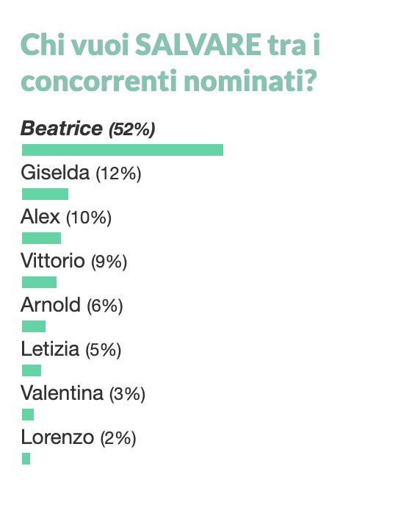Choose the Letizia (5%) label
This screenshot has width=420, height=516.
pyautogui.click(x=71, y=349)
